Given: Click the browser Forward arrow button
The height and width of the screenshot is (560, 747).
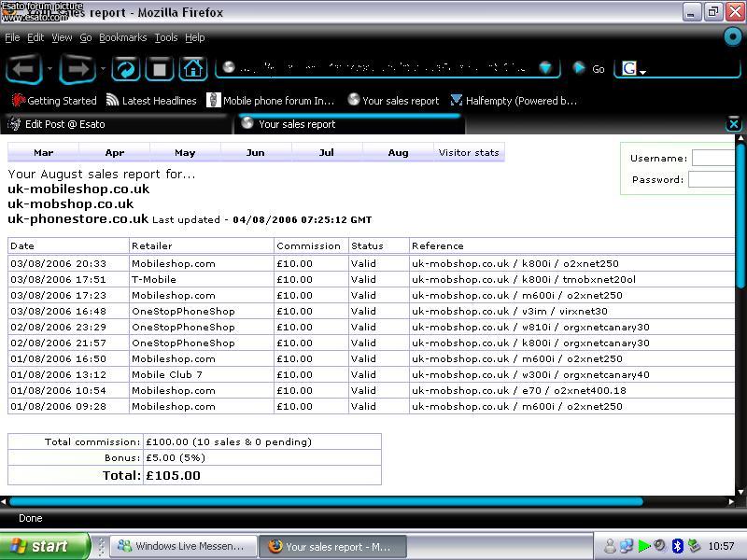Looking at the screenshot, I should [78, 69].
